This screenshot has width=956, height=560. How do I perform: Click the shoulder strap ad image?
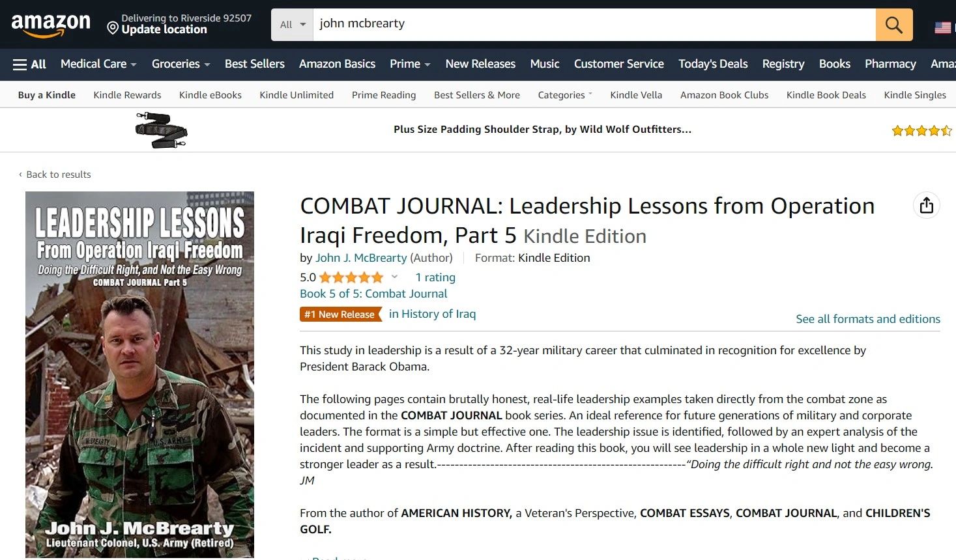[161, 130]
